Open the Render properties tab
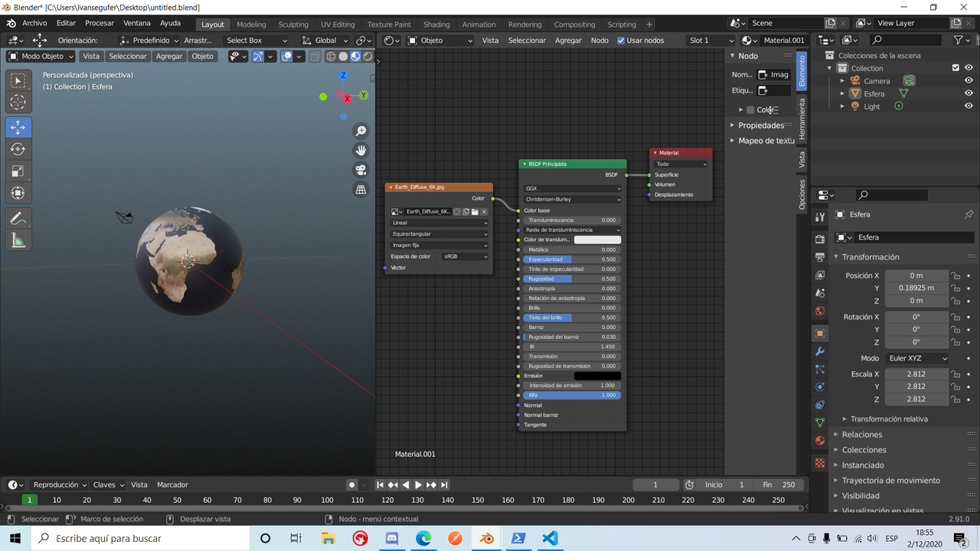 [819, 237]
